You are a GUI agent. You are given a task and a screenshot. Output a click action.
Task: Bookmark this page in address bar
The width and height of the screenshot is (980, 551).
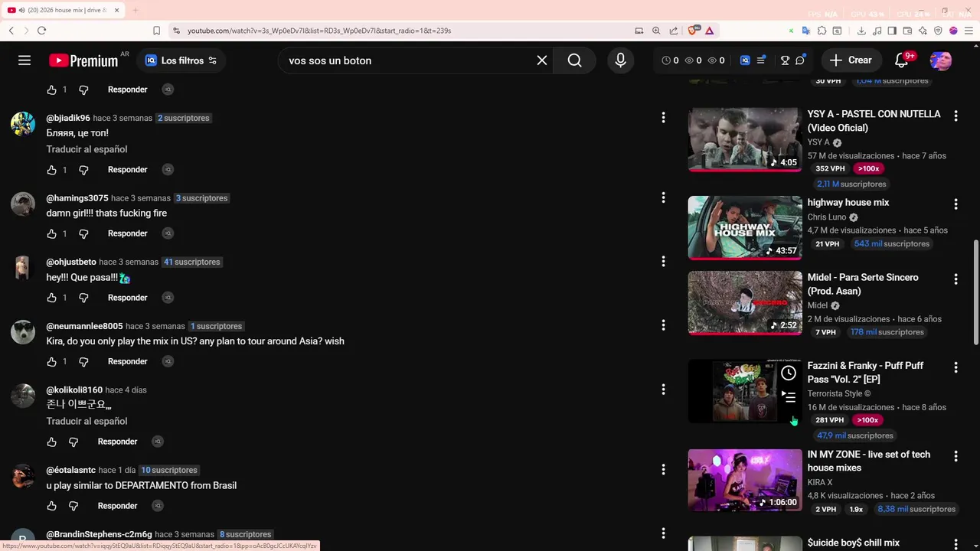pyautogui.click(x=156, y=31)
